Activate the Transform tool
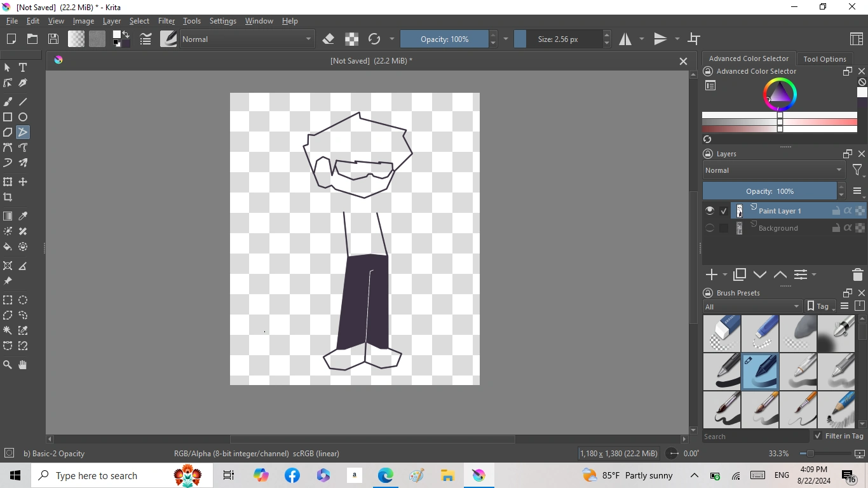This screenshot has width=868, height=488. coord(8,182)
